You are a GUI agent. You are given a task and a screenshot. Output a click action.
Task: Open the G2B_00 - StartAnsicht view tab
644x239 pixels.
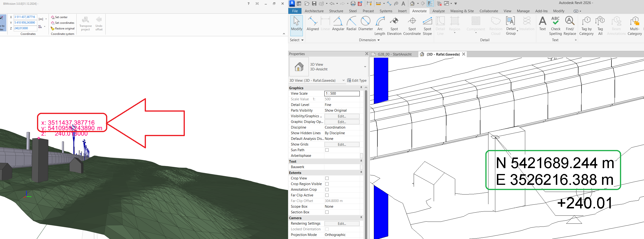395,54
